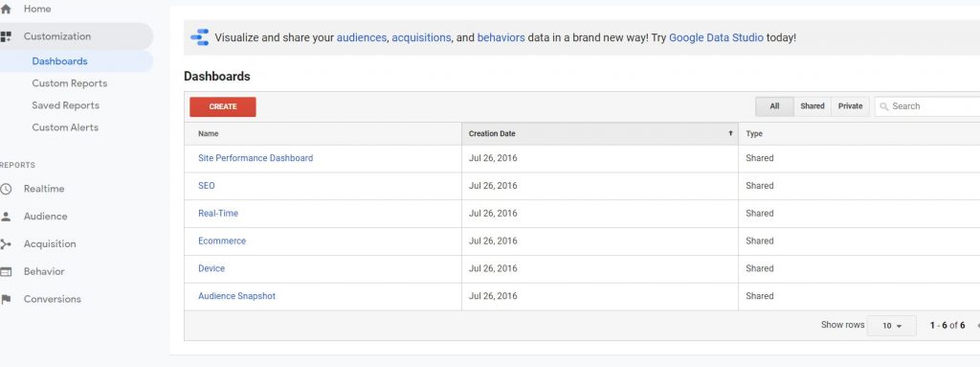Click the dashboards Search field
Image resolution: width=980 pixels, height=367 pixels.
tap(927, 106)
